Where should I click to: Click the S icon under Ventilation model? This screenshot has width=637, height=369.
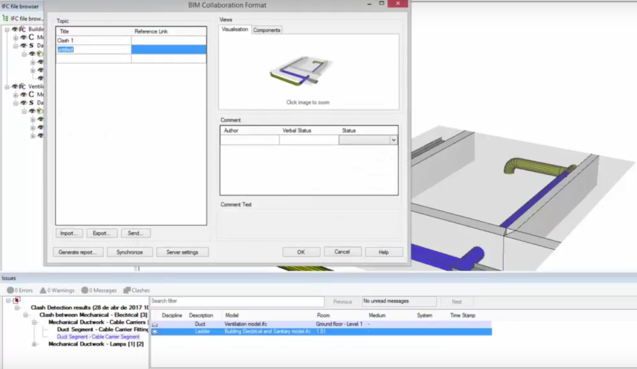coord(31,102)
